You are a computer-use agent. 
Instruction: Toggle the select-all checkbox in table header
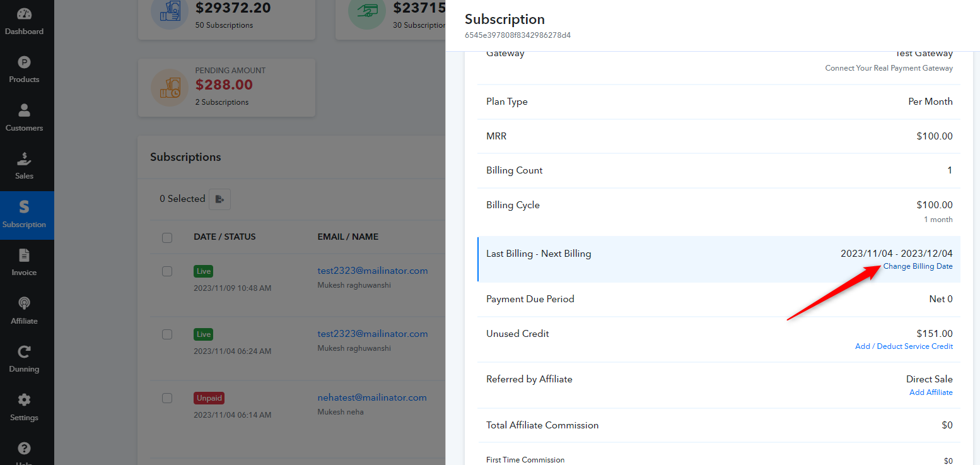(x=167, y=238)
